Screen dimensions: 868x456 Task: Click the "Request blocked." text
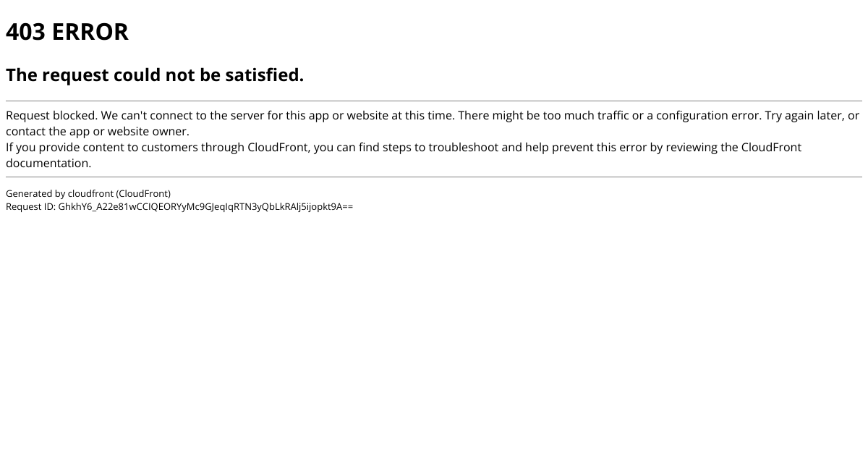pyautogui.click(x=51, y=116)
